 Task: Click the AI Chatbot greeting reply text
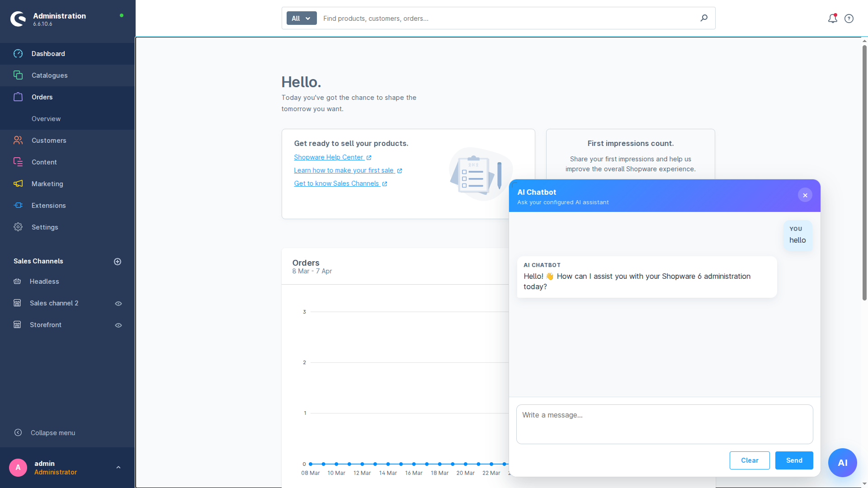(637, 282)
